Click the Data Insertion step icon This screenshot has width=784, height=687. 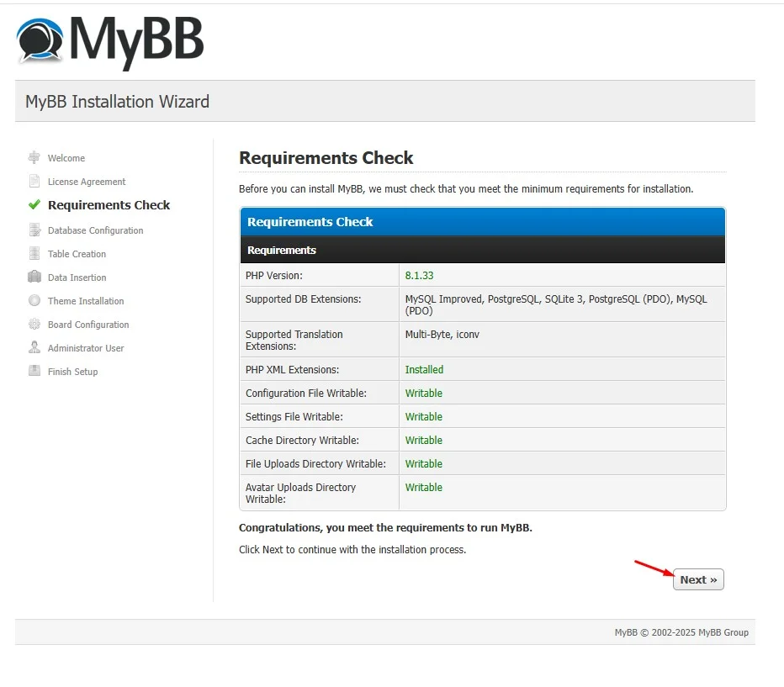point(34,277)
